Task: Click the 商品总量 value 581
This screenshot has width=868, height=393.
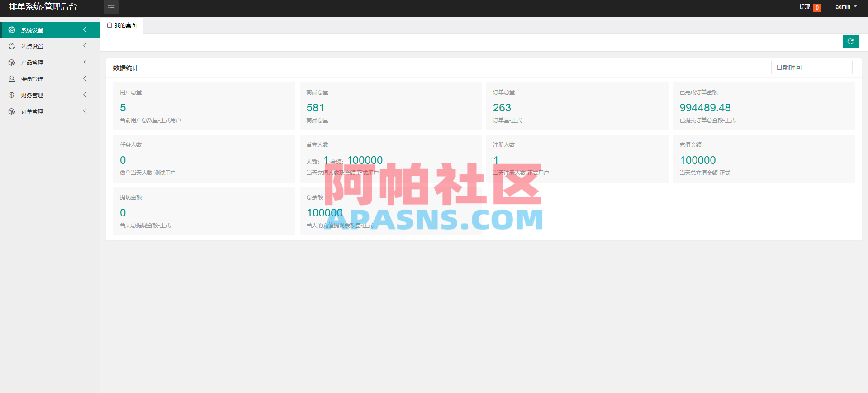Action: [x=315, y=108]
